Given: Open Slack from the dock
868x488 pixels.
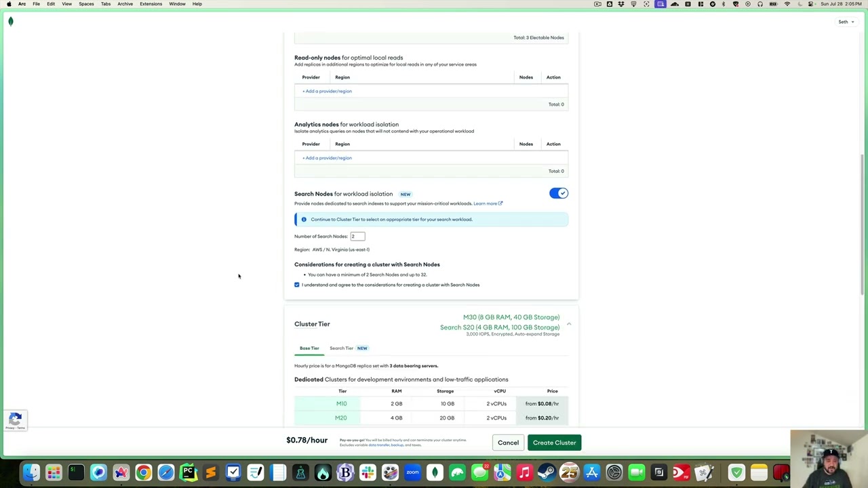Looking at the screenshot, I should coord(368,472).
